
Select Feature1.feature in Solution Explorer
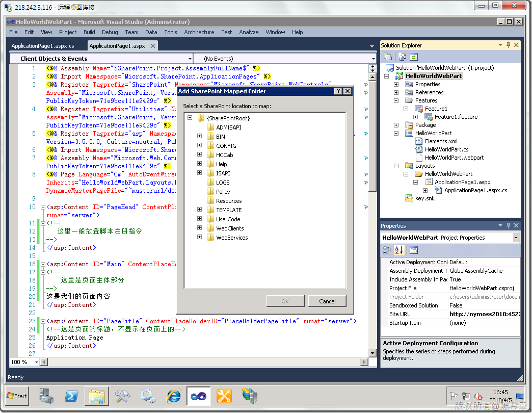point(456,117)
